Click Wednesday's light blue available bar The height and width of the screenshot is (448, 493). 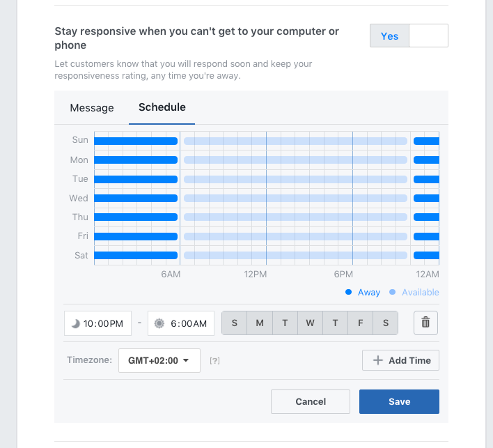tap(295, 198)
